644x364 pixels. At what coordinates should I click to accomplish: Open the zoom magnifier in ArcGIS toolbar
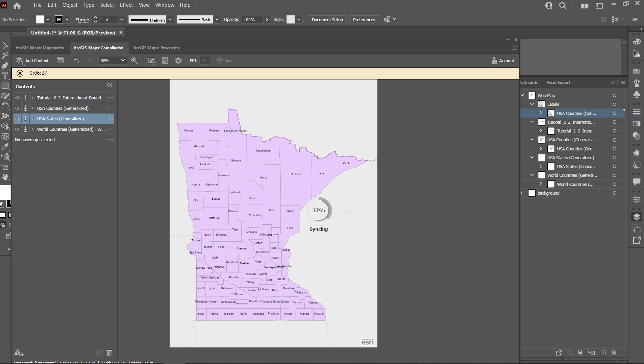pyautogui.click(x=135, y=60)
